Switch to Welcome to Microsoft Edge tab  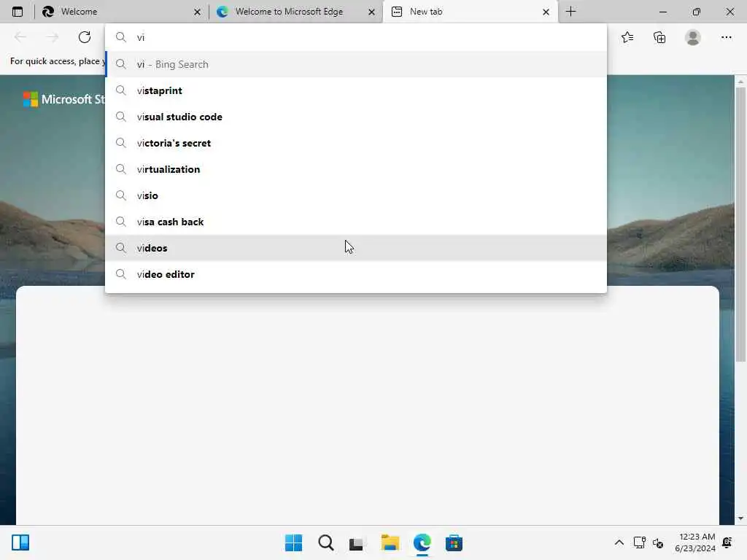[x=295, y=12]
